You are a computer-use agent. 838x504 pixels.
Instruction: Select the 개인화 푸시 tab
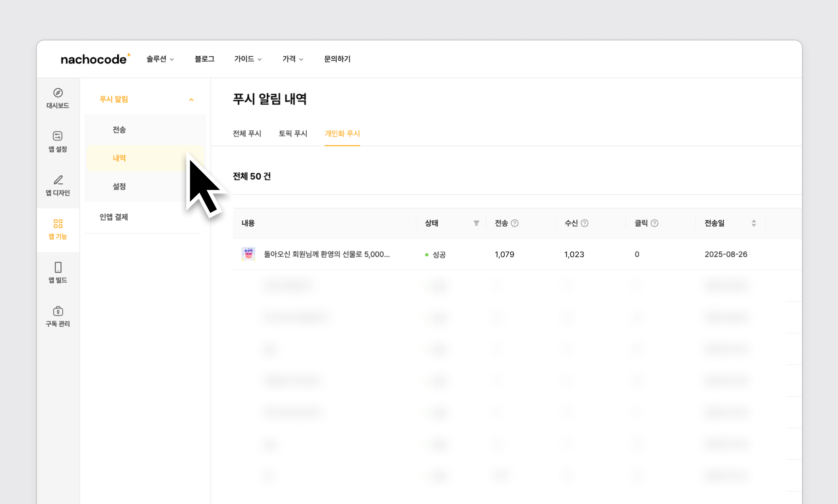click(342, 133)
